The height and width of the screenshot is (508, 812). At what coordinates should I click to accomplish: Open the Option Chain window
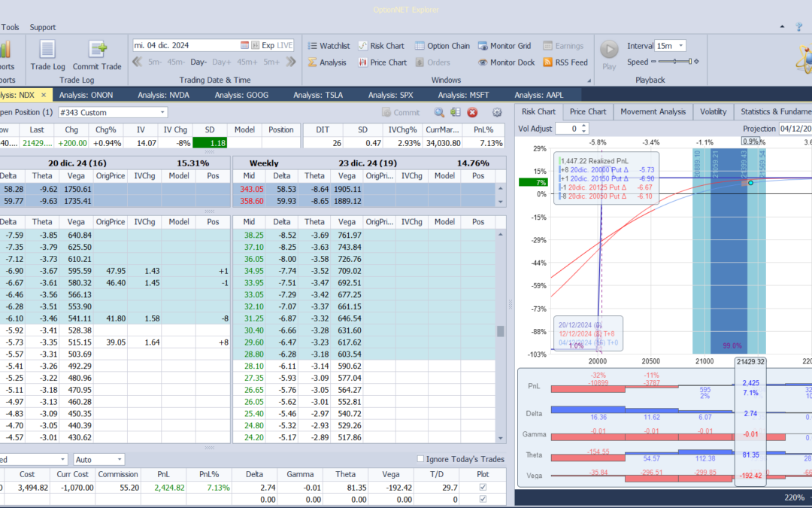pyautogui.click(x=442, y=46)
